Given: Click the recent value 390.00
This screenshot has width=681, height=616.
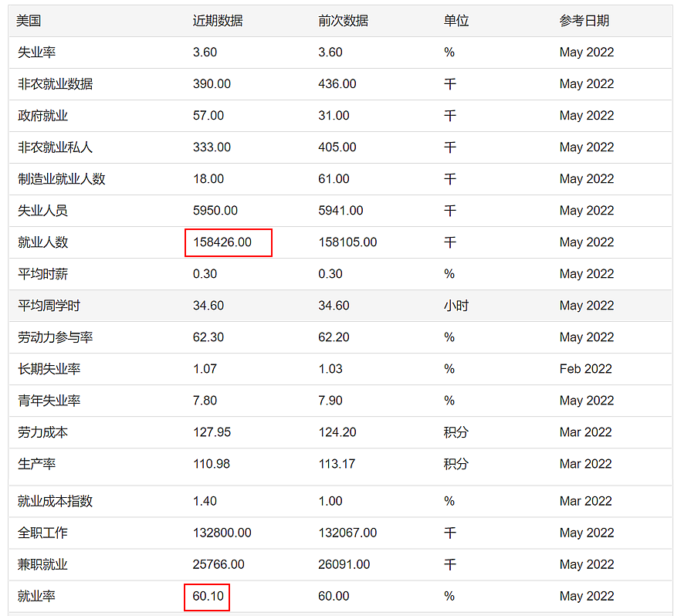Looking at the screenshot, I should tap(212, 84).
